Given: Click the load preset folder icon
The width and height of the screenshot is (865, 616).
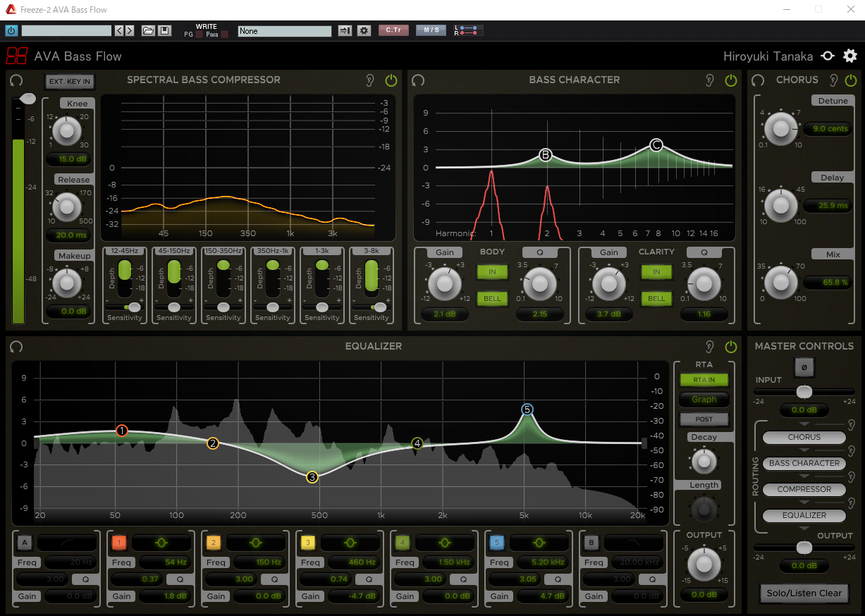Looking at the screenshot, I should [148, 31].
